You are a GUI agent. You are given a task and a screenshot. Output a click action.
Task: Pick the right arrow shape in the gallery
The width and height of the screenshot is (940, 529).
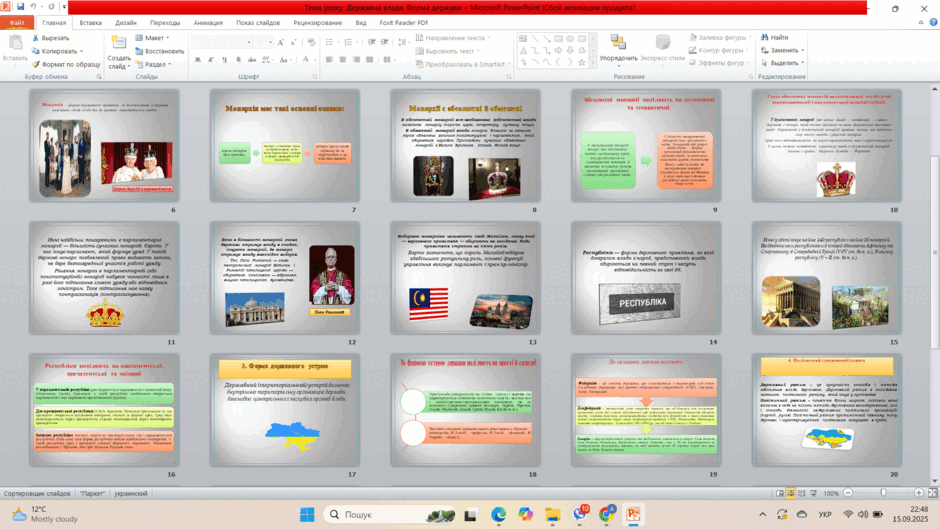tap(558, 50)
